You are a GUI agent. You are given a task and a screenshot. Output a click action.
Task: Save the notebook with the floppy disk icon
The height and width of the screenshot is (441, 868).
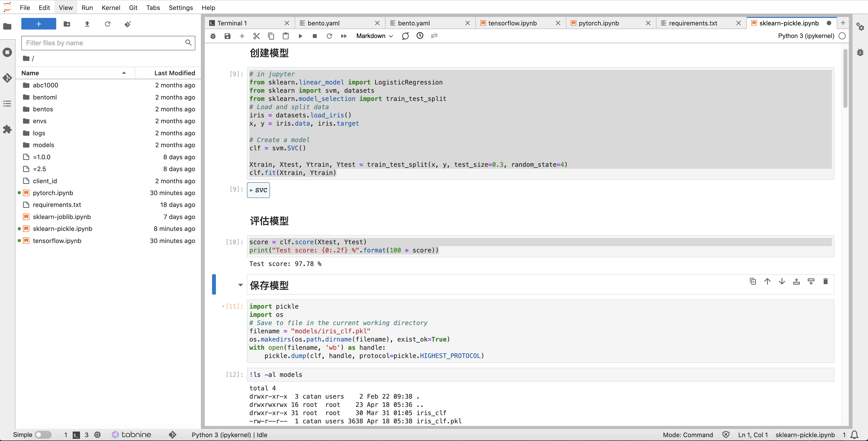(x=228, y=36)
